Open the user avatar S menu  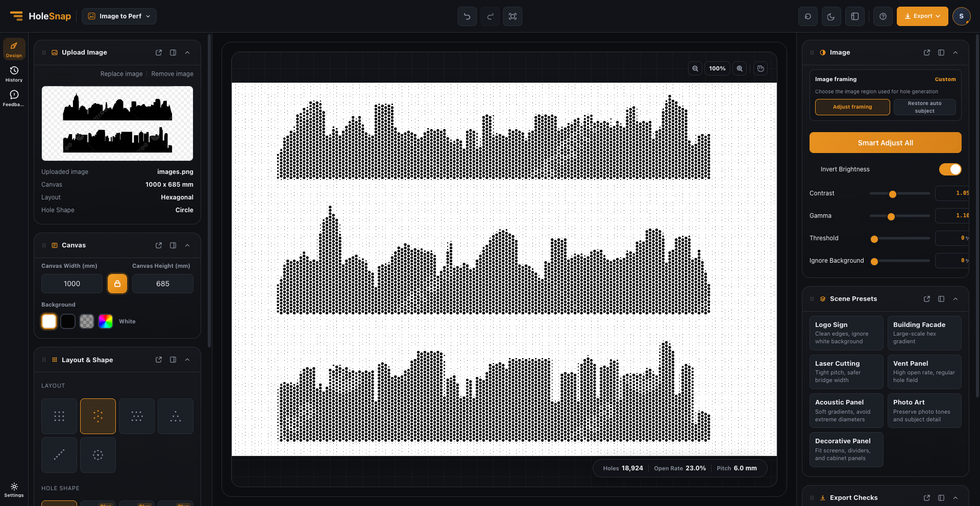[962, 16]
